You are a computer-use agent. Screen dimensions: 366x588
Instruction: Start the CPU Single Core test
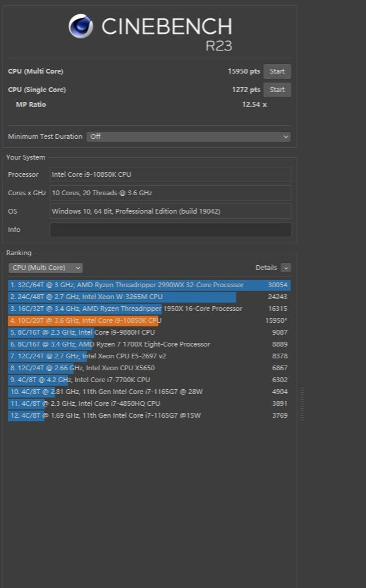277,90
